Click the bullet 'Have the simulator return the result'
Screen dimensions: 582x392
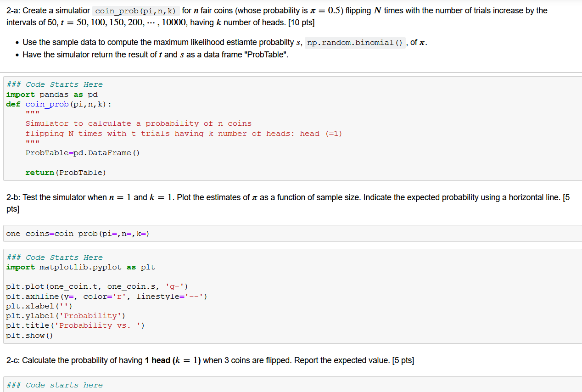[156, 55]
